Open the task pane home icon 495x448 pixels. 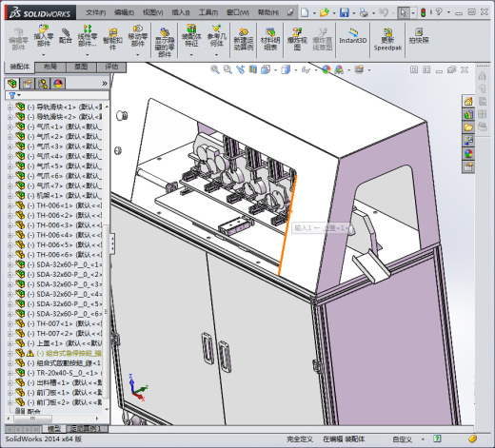(468, 101)
